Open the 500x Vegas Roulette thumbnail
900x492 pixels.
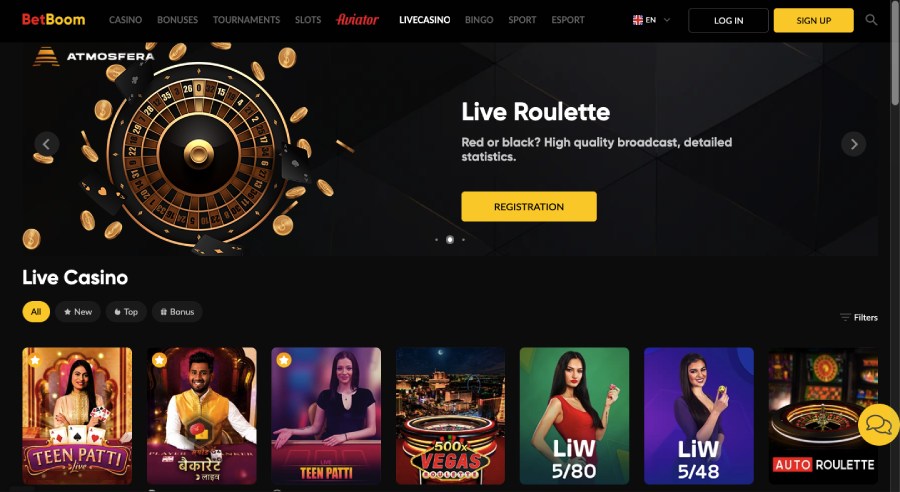(x=451, y=416)
